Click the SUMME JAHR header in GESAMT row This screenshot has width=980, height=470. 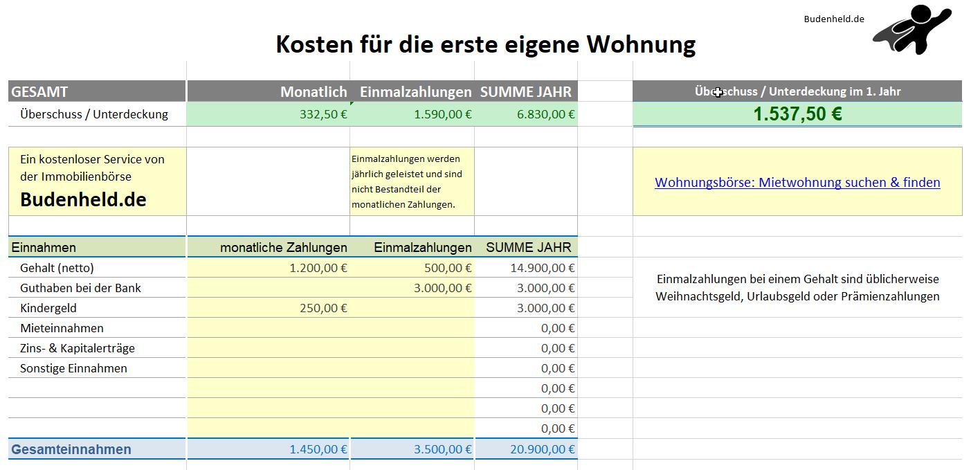pyautogui.click(x=527, y=91)
